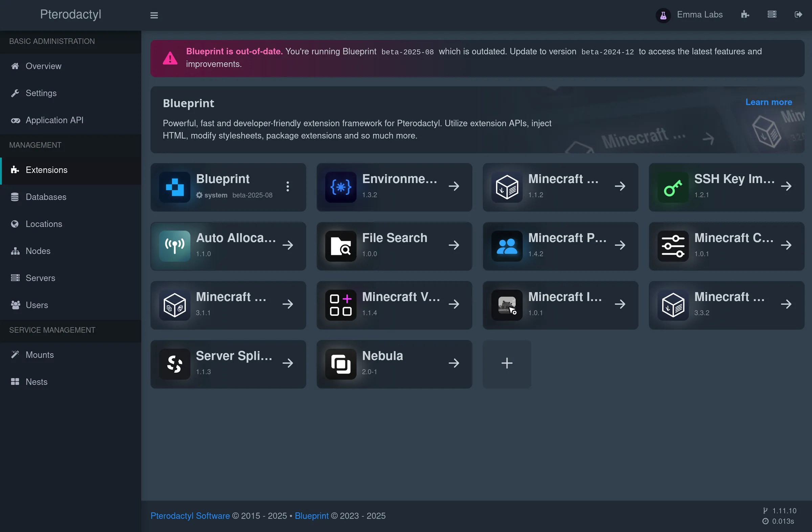Open the Blueprint card's three-dot options menu
Image resolution: width=812 pixels, height=532 pixels.
[288, 187]
